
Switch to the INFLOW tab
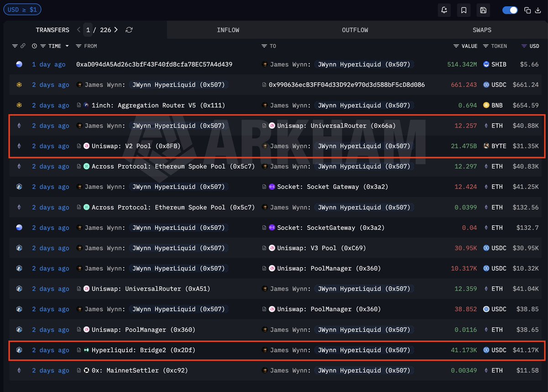coord(228,30)
